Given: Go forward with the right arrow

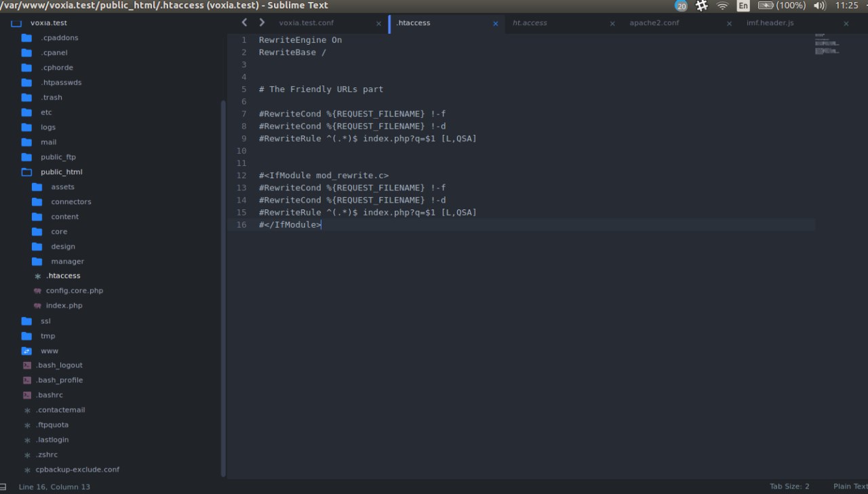Looking at the screenshot, I should click(262, 22).
